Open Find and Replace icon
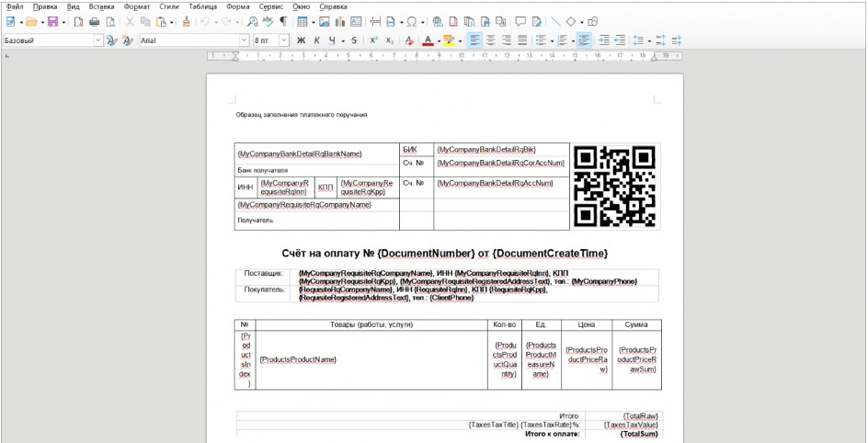868x443 pixels. [252, 21]
